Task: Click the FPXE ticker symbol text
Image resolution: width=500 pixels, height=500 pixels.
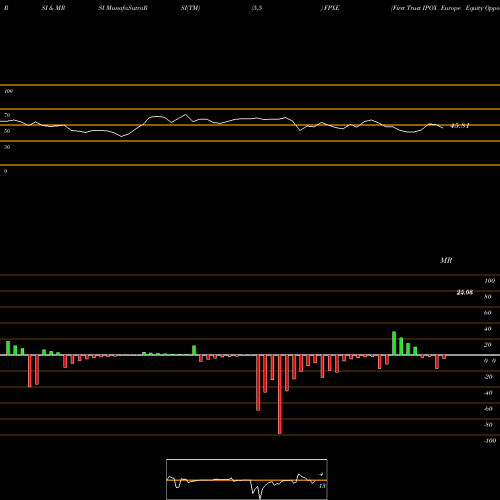Action: [x=331, y=8]
